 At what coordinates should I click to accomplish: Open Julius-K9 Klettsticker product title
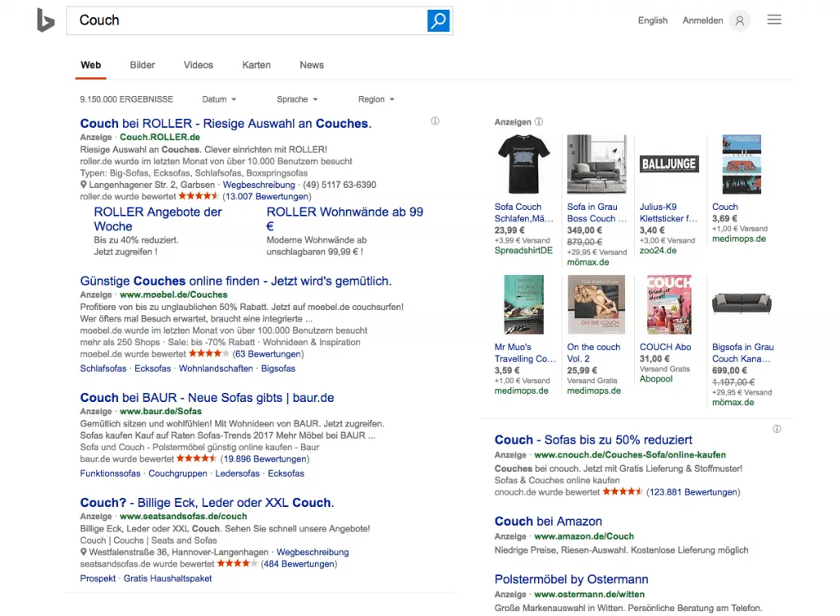pyautogui.click(x=669, y=212)
